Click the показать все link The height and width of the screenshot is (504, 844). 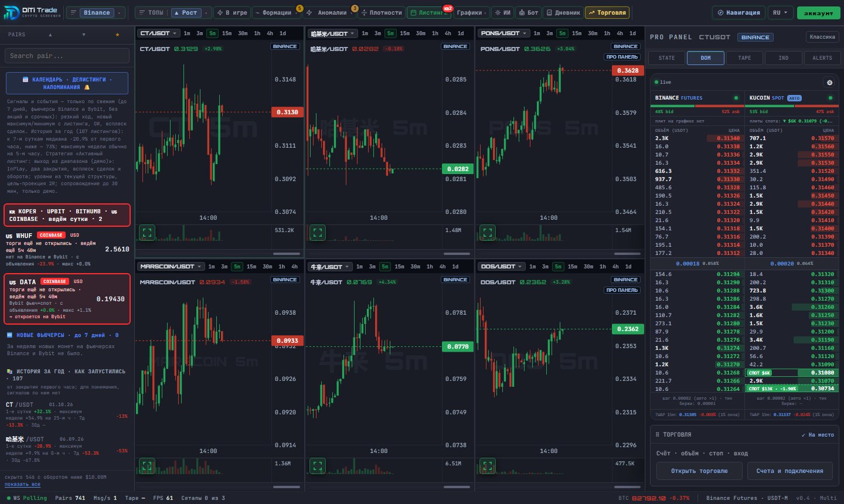point(22,485)
